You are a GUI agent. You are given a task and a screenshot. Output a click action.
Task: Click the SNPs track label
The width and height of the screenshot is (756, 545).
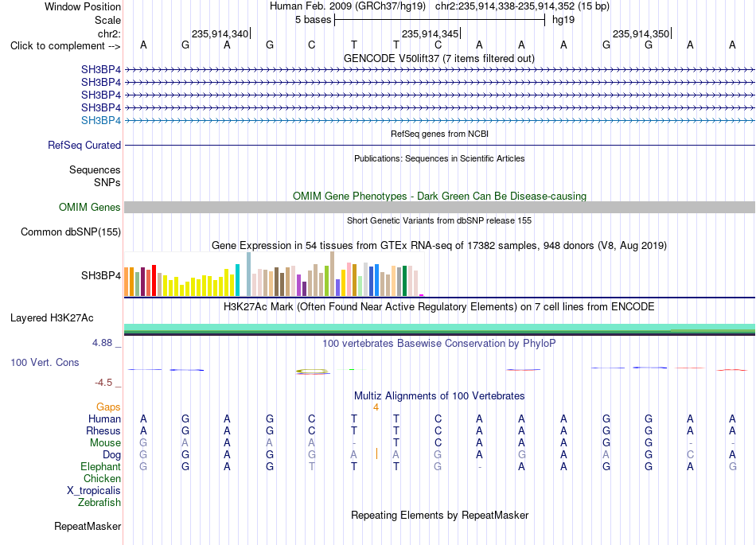click(x=107, y=183)
